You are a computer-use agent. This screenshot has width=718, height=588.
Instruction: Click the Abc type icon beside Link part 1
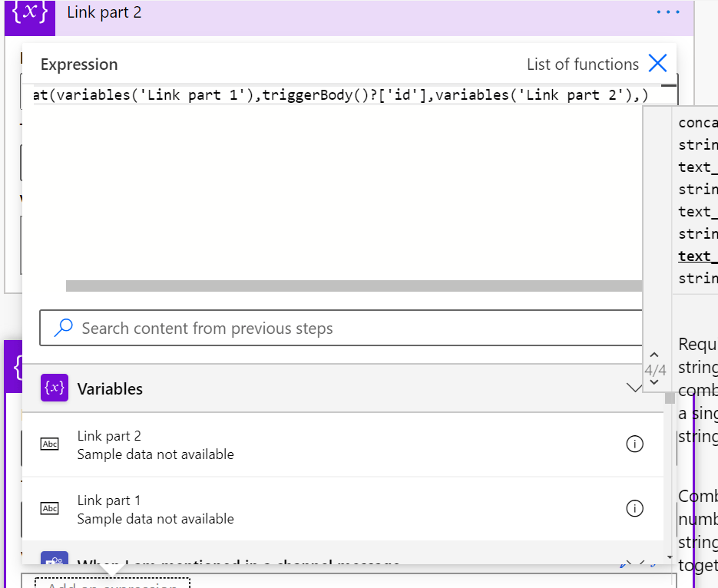pos(49,508)
